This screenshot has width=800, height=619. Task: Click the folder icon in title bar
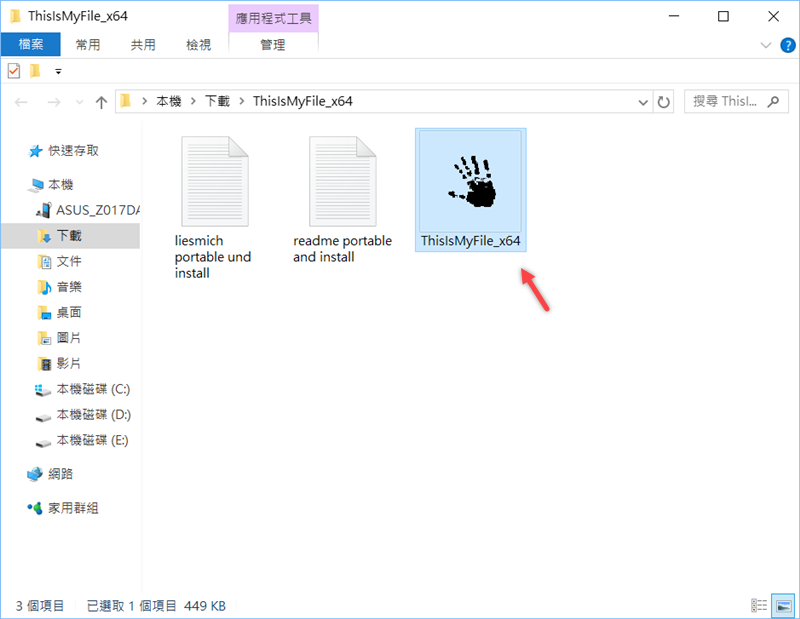(15, 16)
